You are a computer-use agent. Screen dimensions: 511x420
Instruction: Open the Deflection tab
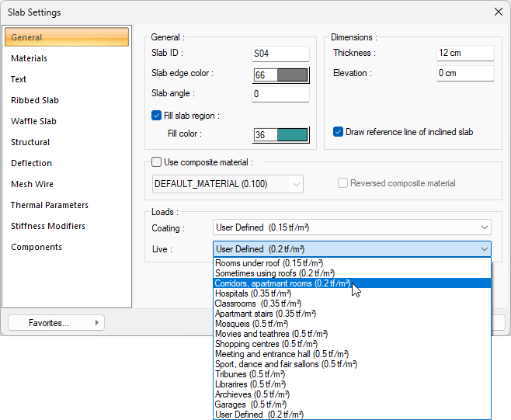tap(31, 163)
